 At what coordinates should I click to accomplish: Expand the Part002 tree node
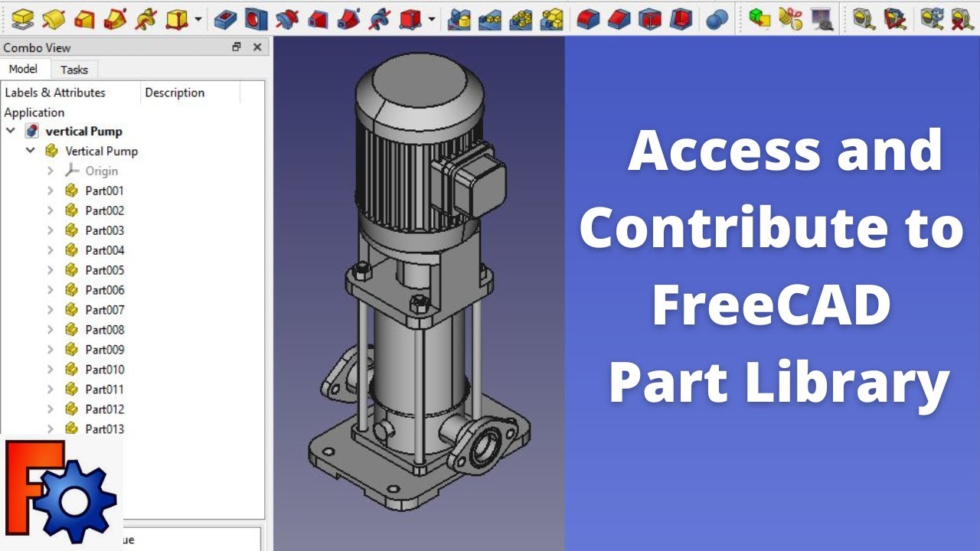(x=51, y=210)
